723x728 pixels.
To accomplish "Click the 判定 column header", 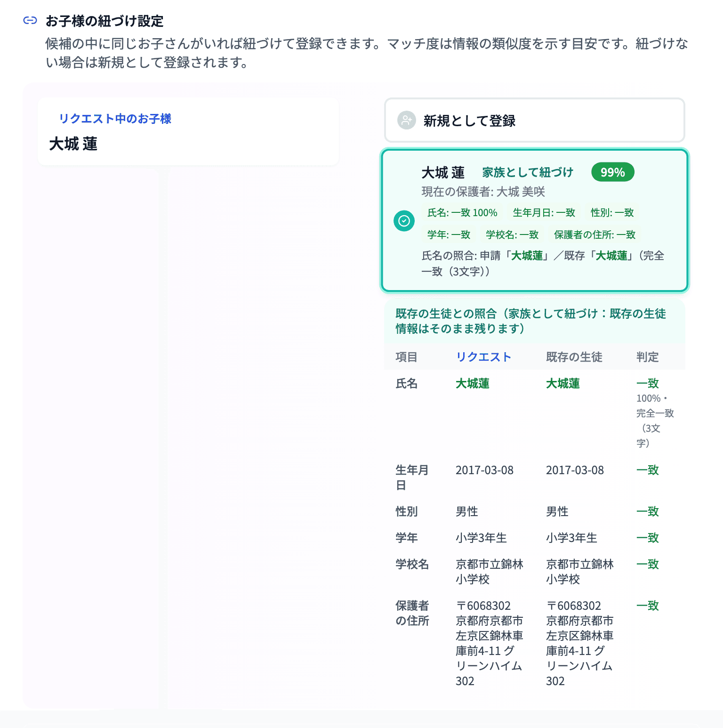I will pyautogui.click(x=647, y=357).
